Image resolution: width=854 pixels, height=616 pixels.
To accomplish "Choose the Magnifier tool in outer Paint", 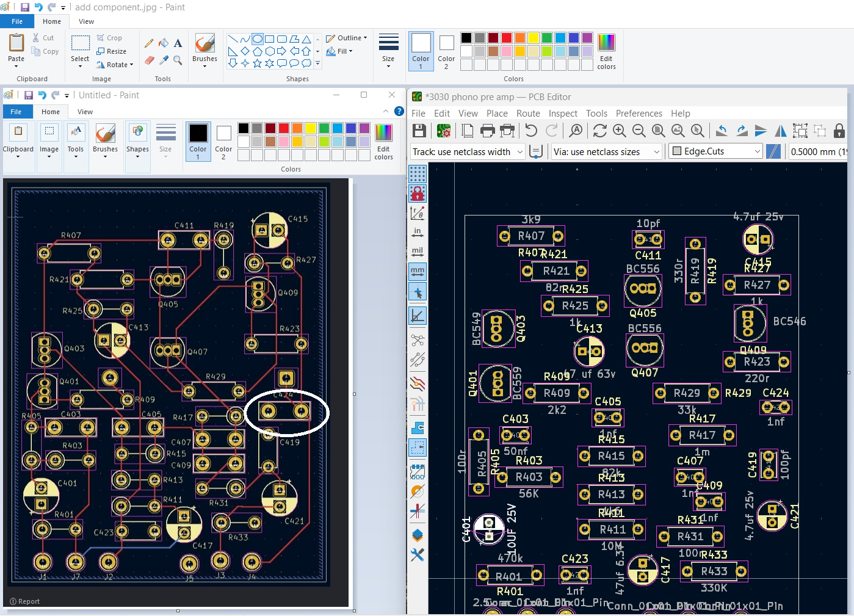I will point(178,60).
